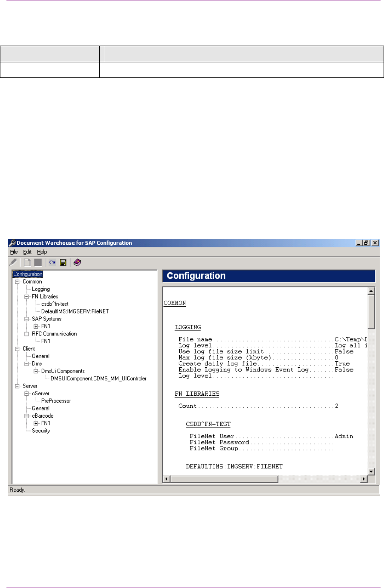Open the File menu
This screenshot has width=384, height=588.
(x=14, y=252)
